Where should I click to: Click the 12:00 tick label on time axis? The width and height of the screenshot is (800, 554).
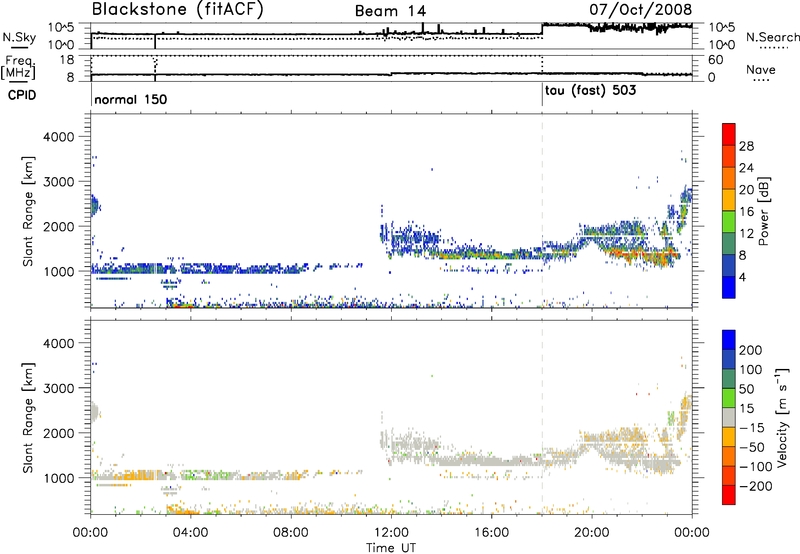(x=391, y=533)
